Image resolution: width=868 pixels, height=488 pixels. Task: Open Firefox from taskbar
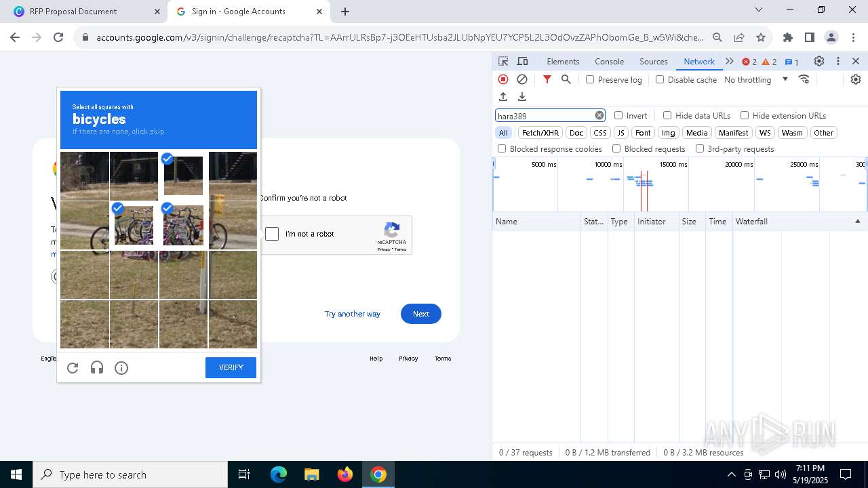point(345,474)
